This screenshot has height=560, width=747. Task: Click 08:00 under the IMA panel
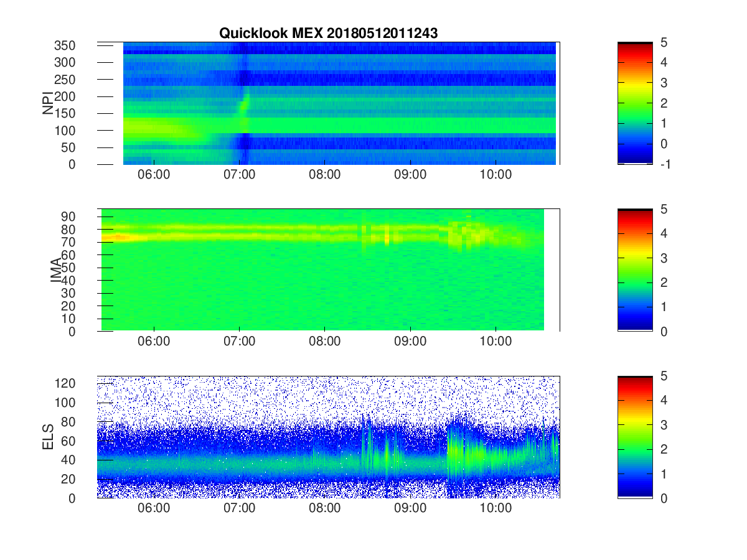point(325,342)
